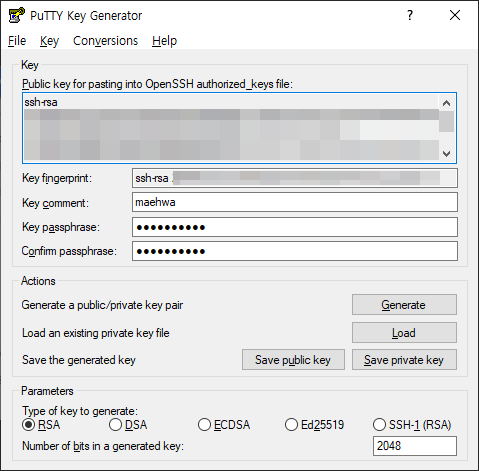Close the PuTTY Key Generator window
Screen dimensions: 479x471
click(455, 15)
